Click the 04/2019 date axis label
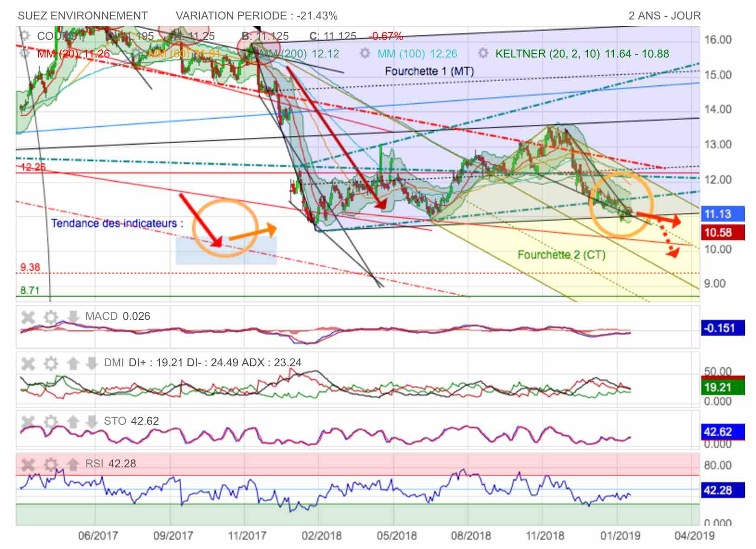 coord(694,536)
